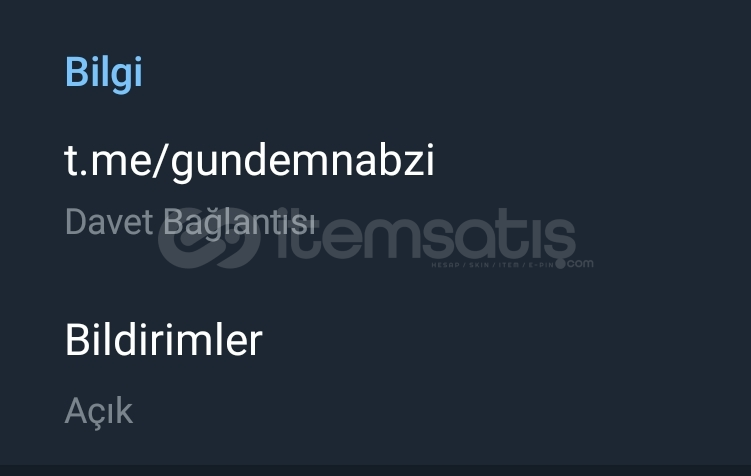Tap the Açık notification status text
Image resolution: width=751 pixels, height=476 pixels.
99,411
